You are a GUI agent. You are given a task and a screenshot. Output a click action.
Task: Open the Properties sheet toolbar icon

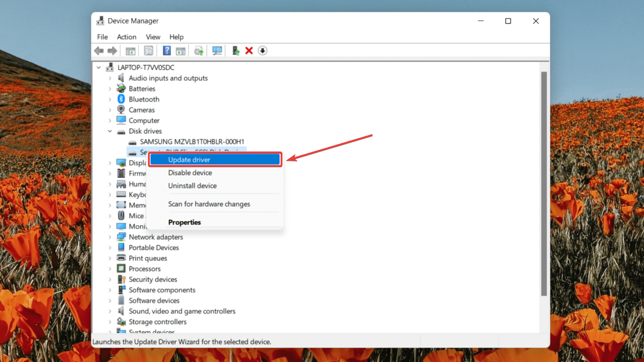[x=148, y=51]
